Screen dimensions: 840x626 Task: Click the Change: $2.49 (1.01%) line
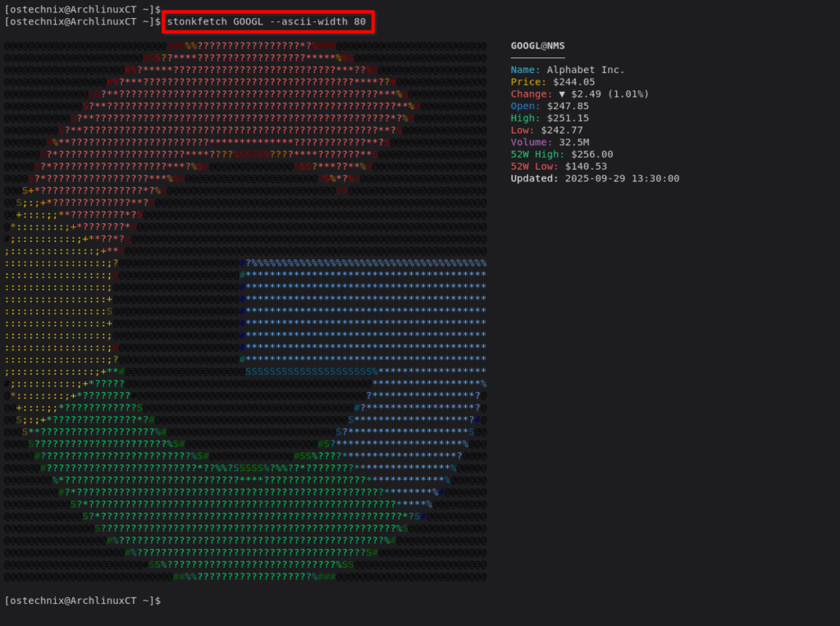tap(580, 94)
